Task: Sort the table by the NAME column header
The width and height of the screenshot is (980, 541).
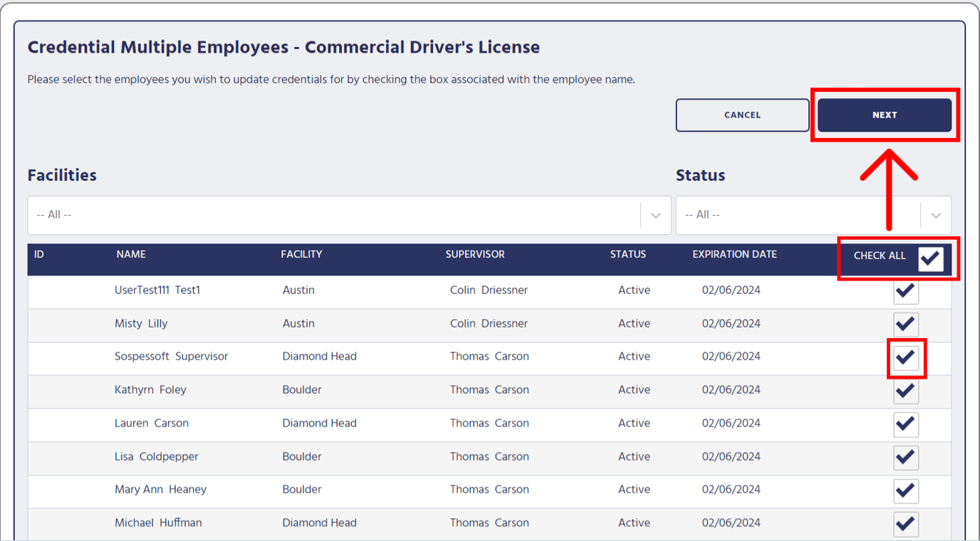Action: pos(130,254)
